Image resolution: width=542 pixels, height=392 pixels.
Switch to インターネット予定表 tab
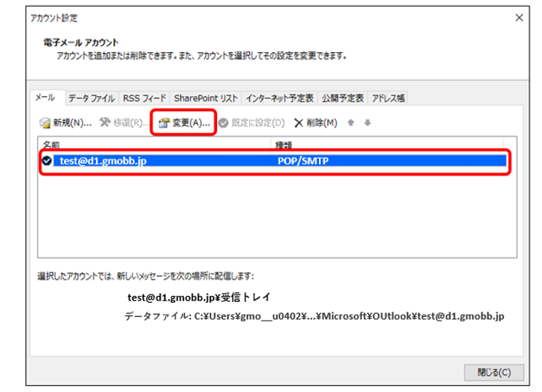[280, 98]
